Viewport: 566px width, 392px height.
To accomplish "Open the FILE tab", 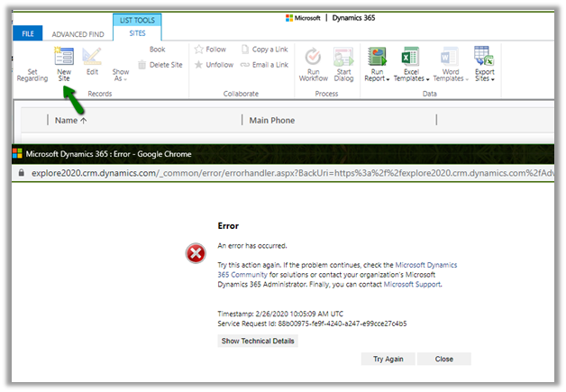I will pyautogui.click(x=27, y=33).
